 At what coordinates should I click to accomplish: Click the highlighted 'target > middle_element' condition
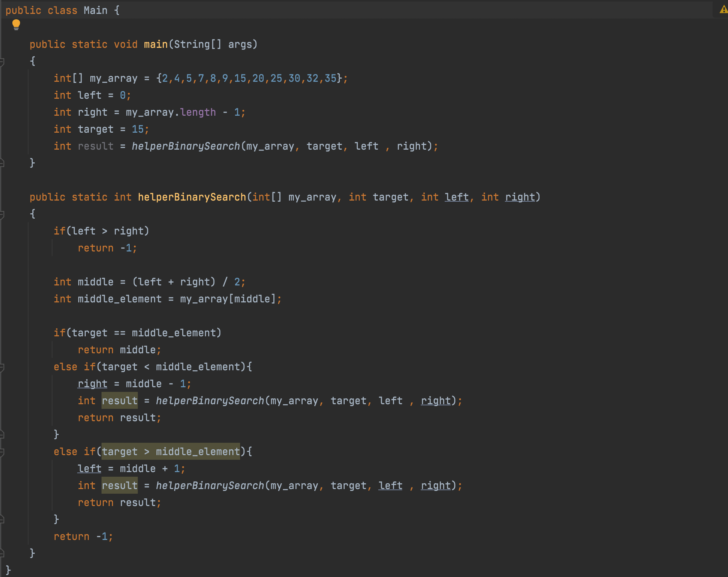pyautogui.click(x=171, y=452)
